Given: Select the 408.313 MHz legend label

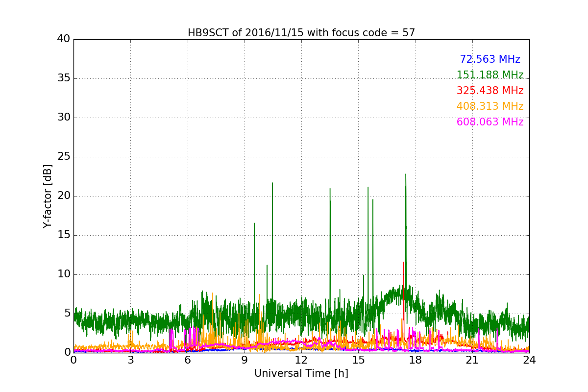Looking at the screenshot, I should pyautogui.click(x=490, y=106).
